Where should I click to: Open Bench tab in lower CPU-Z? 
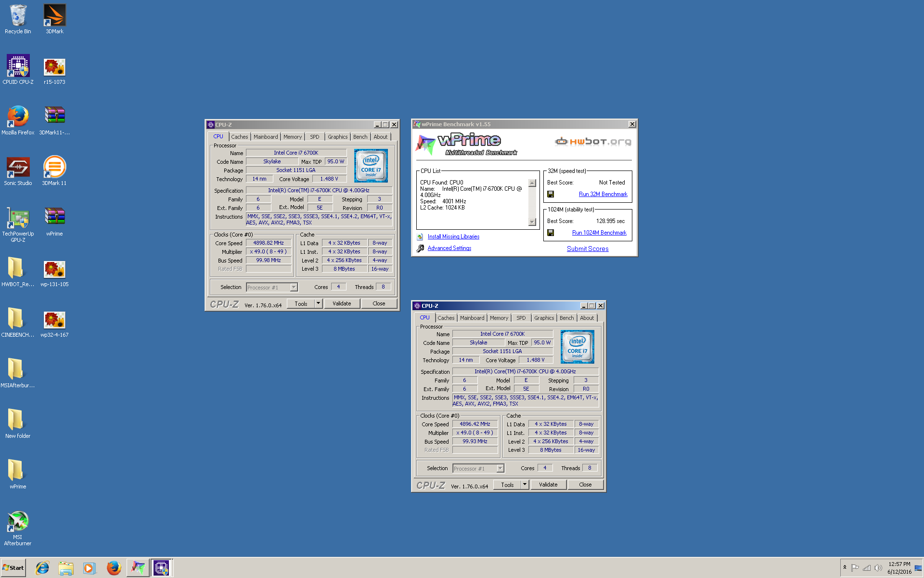[x=567, y=318]
